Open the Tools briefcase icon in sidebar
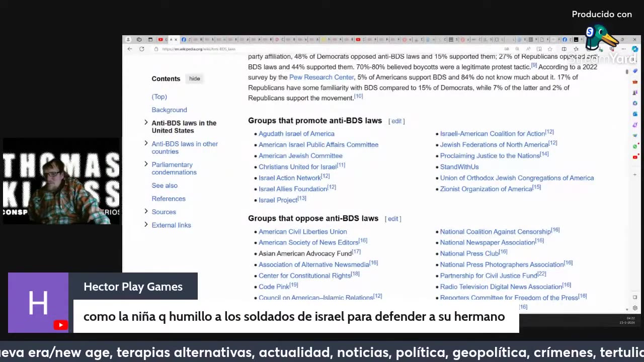 point(635,82)
